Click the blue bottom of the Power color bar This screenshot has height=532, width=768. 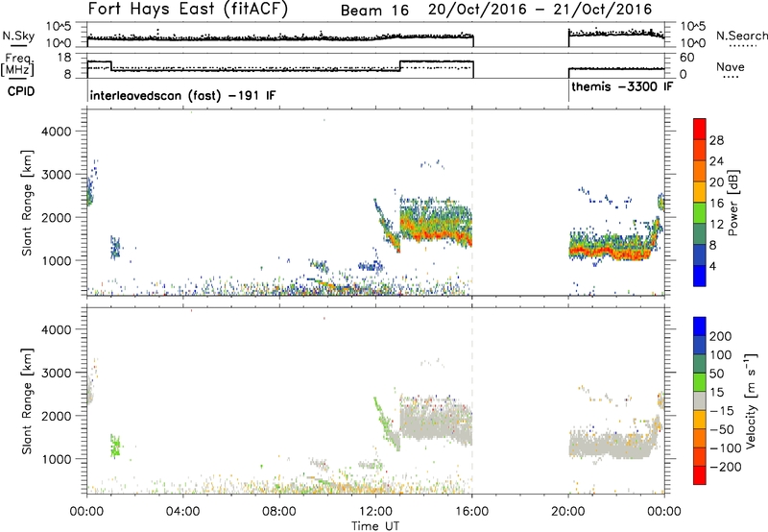pyautogui.click(x=700, y=276)
